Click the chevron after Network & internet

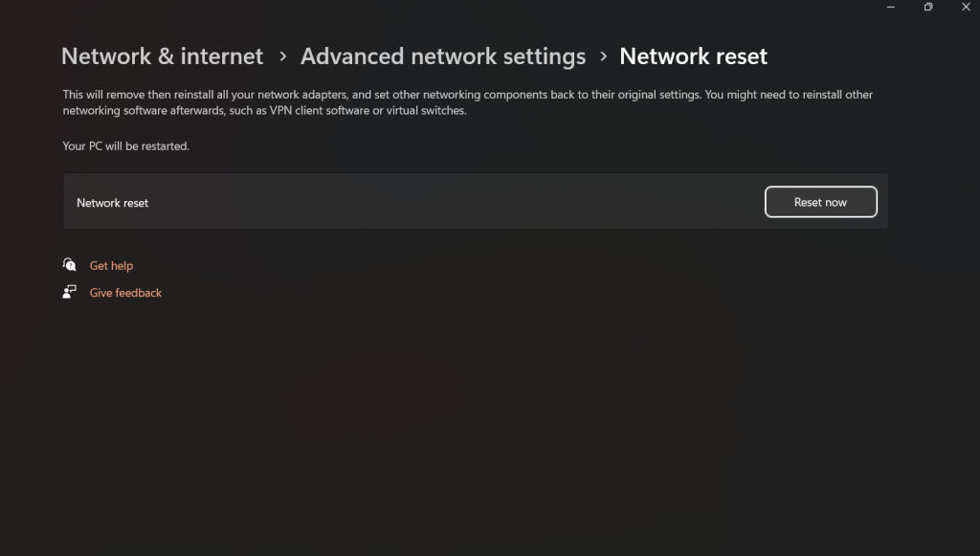(x=281, y=56)
